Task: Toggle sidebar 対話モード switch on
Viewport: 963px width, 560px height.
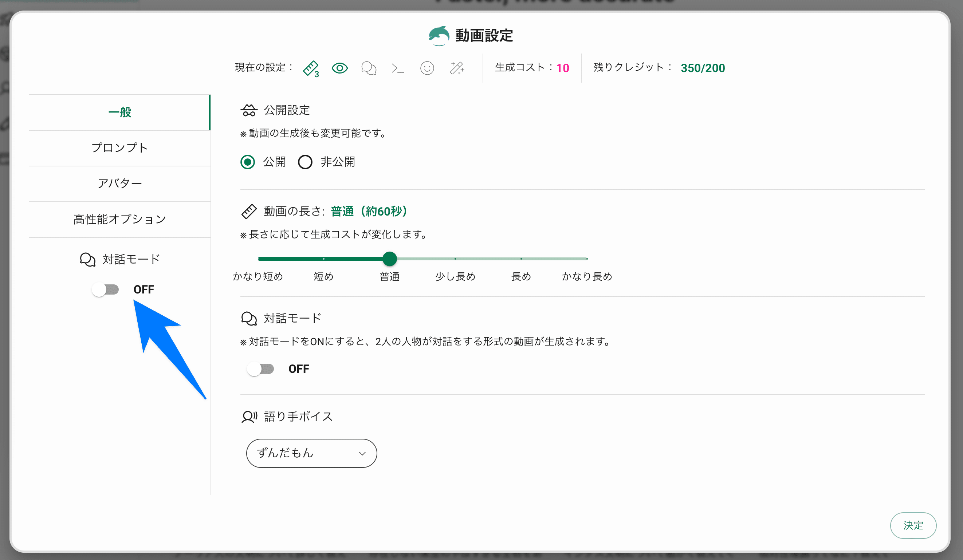Action: [x=106, y=289]
